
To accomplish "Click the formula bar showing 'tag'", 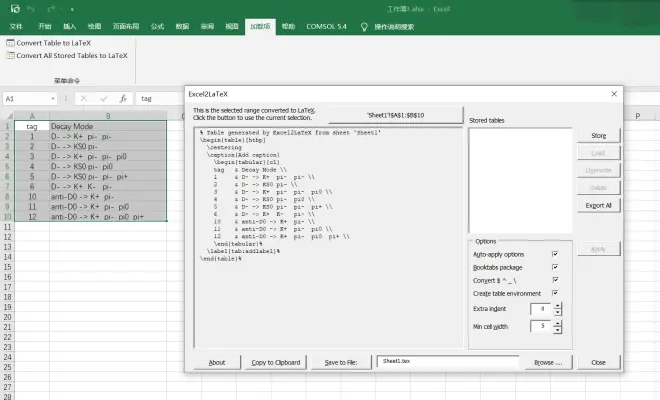I will tap(160, 99).
